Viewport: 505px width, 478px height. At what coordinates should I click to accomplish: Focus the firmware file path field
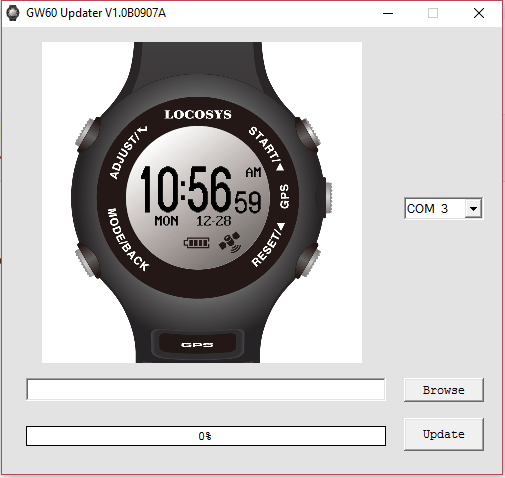coord(206,389)
